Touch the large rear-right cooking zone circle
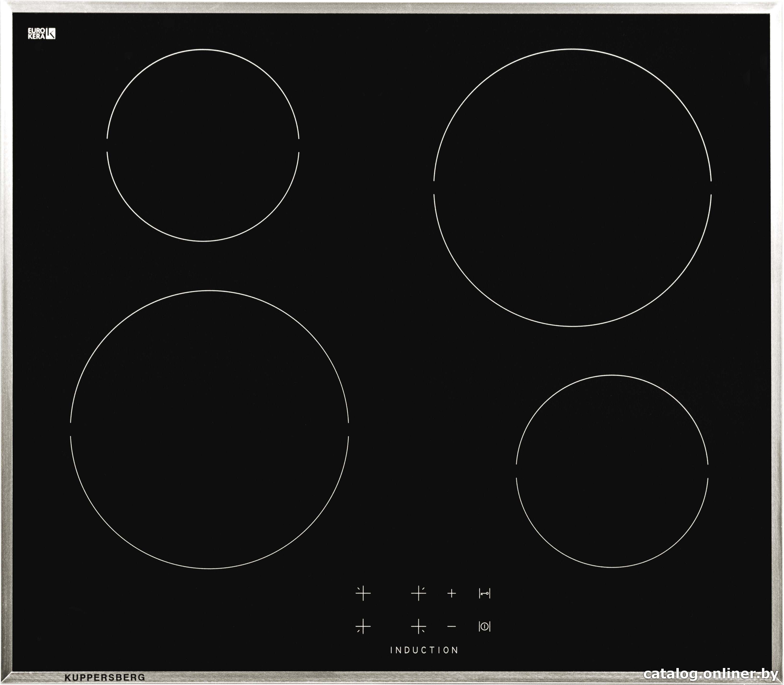784x685 pixels. click(573, 187)
